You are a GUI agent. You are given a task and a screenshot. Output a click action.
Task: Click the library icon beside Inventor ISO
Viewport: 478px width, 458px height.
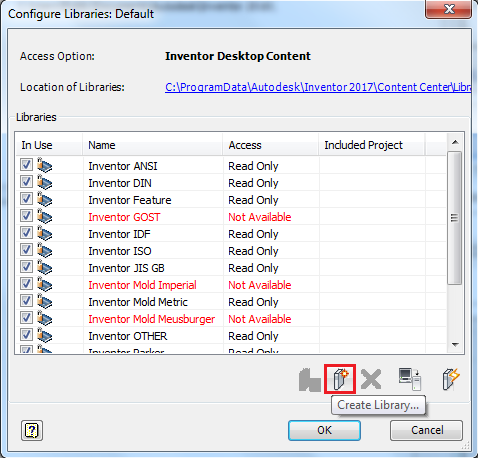[44, 250]
